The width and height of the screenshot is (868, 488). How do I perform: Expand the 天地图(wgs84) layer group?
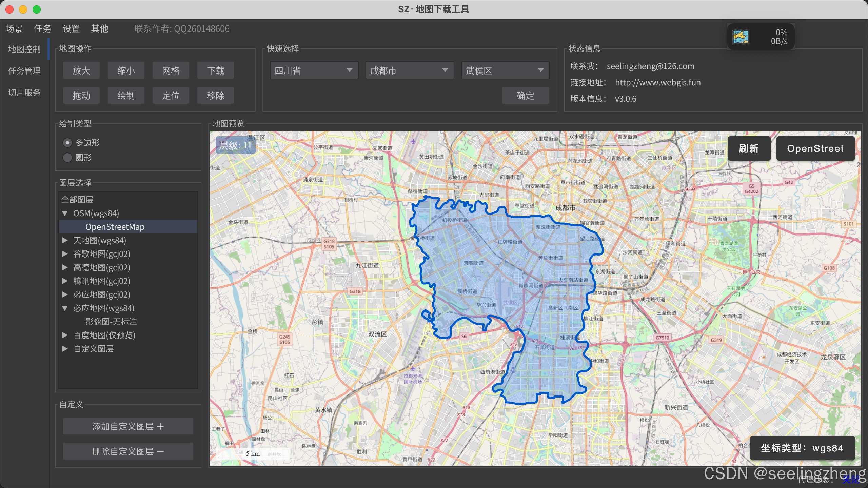tap(65, 240)
